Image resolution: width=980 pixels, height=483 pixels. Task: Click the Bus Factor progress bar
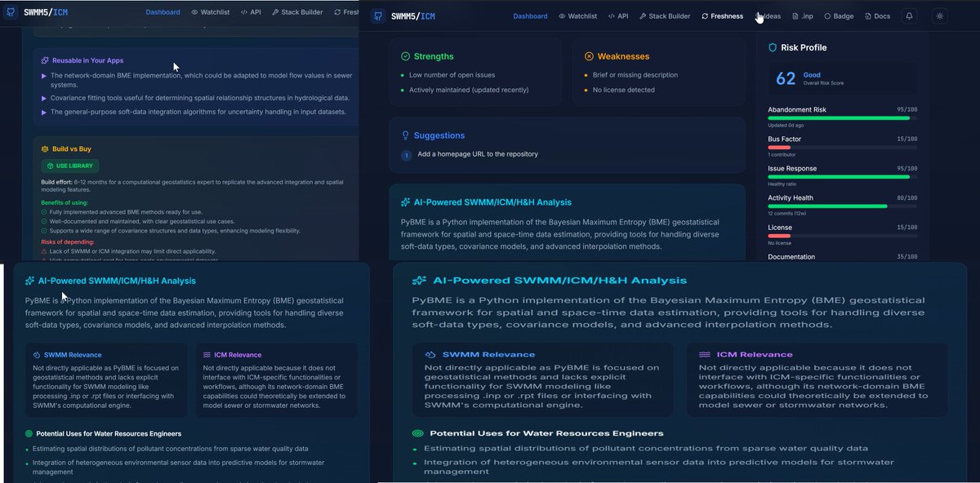pos(842,147)
